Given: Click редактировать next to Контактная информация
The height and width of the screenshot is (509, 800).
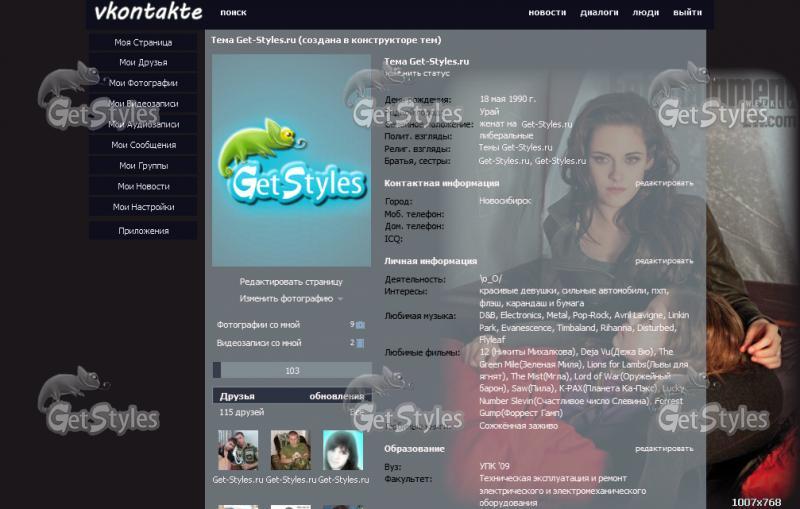Looking at the screenshot, I should [x=664, y=183].
